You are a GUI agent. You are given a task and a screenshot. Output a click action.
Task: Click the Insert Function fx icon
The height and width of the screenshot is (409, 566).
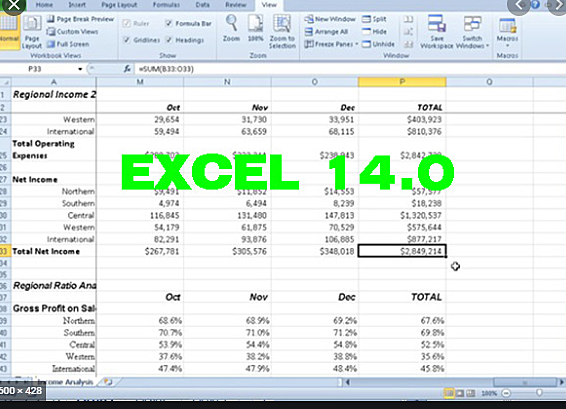pos(127,68)
